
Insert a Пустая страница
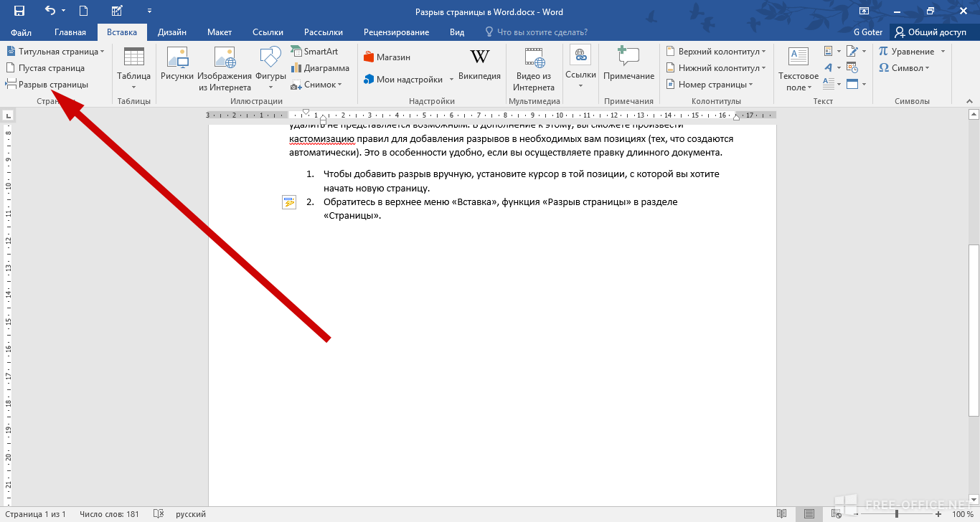(44, 68)
